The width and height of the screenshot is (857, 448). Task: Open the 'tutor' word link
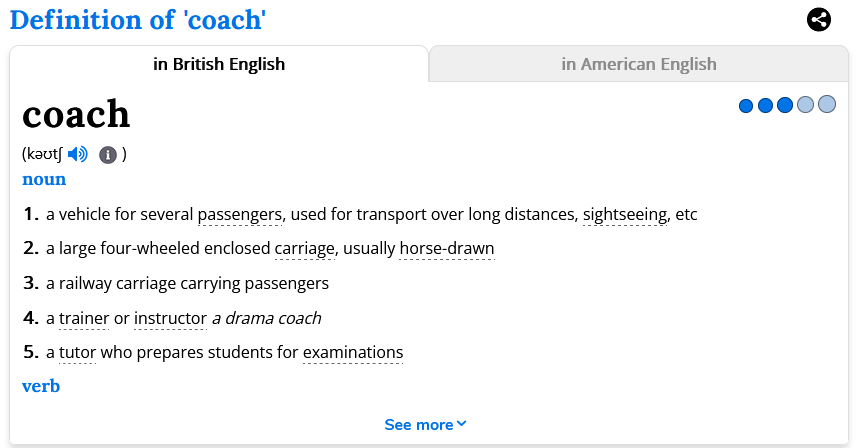(77, 352)
